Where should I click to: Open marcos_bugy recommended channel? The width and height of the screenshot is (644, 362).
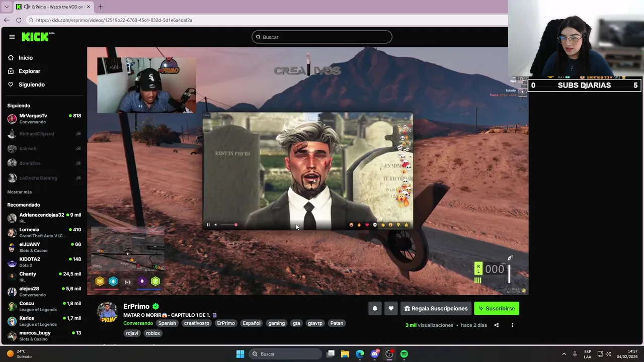[44, 335]
